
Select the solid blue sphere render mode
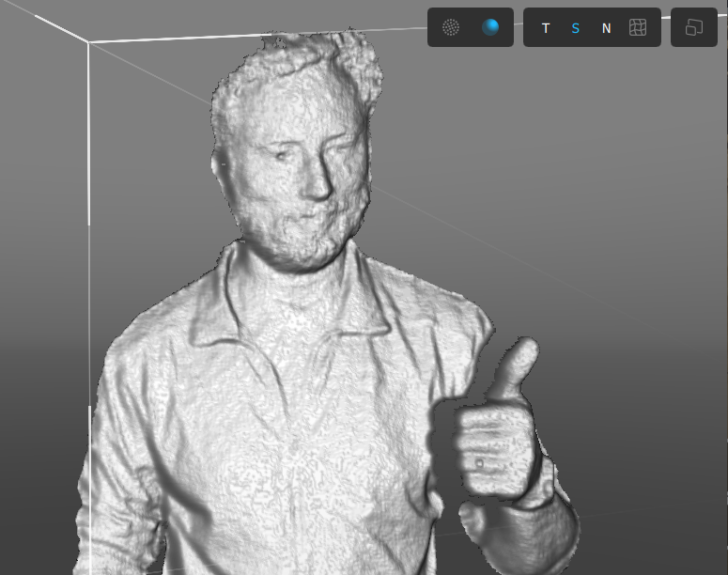pyautogui.click(x=490, y=27)
